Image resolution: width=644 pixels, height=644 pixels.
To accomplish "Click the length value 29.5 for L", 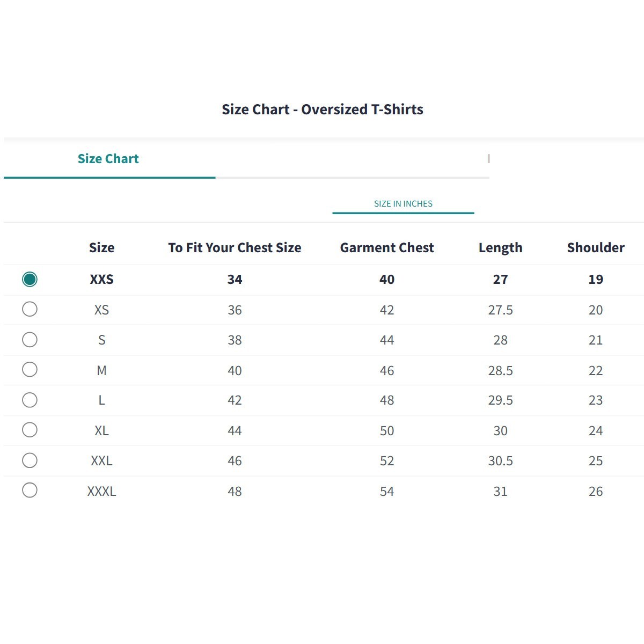I will (500, 400).
